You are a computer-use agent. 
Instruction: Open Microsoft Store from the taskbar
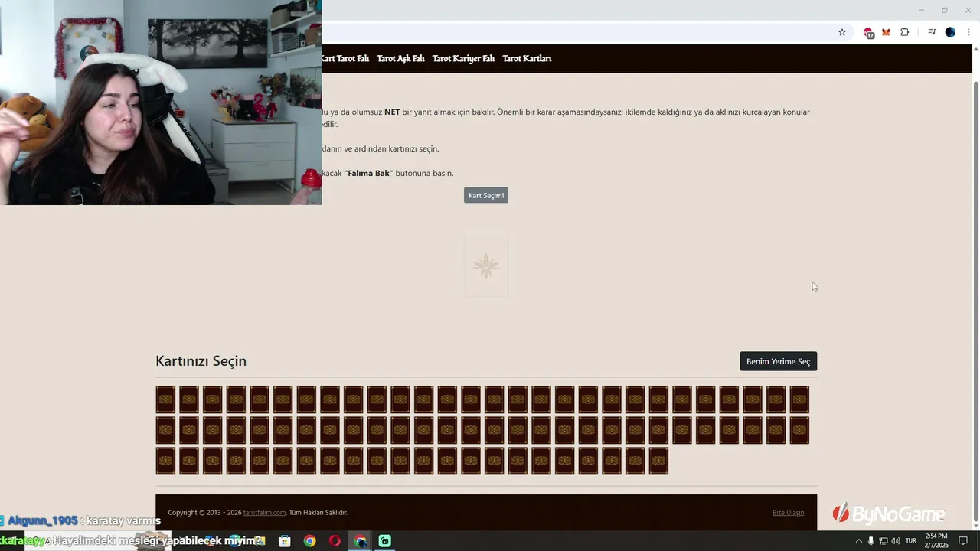(x=285, y=541)
